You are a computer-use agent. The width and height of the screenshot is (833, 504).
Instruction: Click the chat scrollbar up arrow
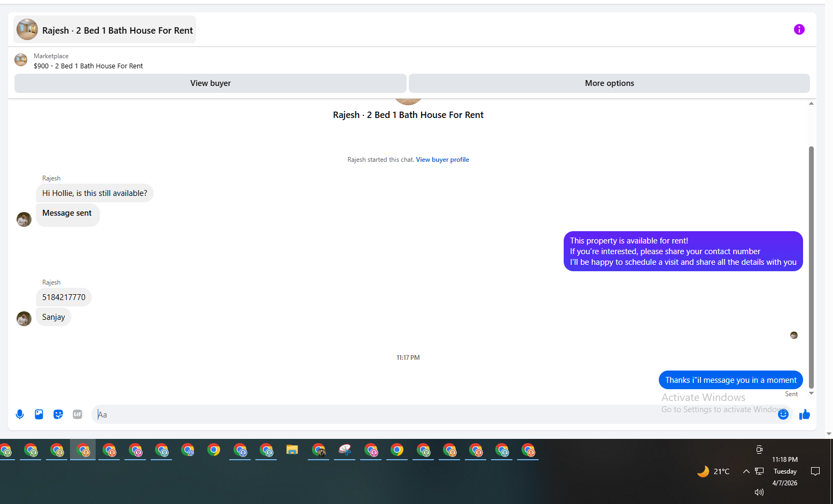811,104
